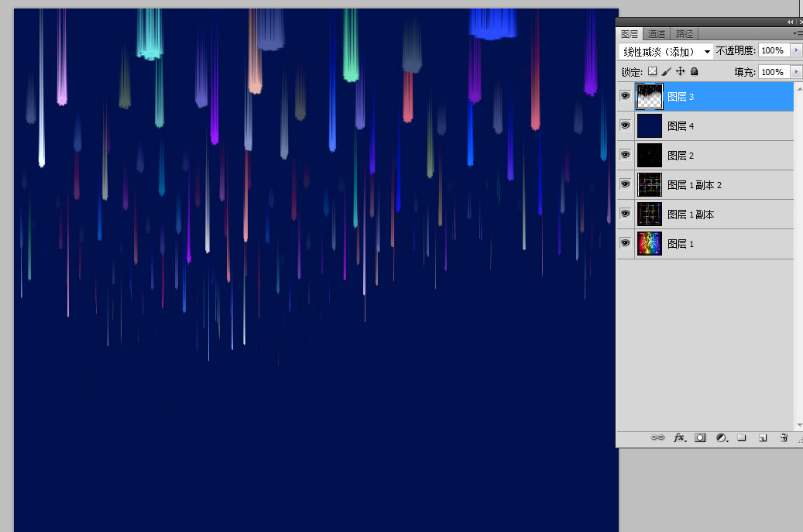803x532 pixels.
Task: Toggle visibility of 图层 1 副本 2
Action: pyautogui.click(x=626, y=184)
